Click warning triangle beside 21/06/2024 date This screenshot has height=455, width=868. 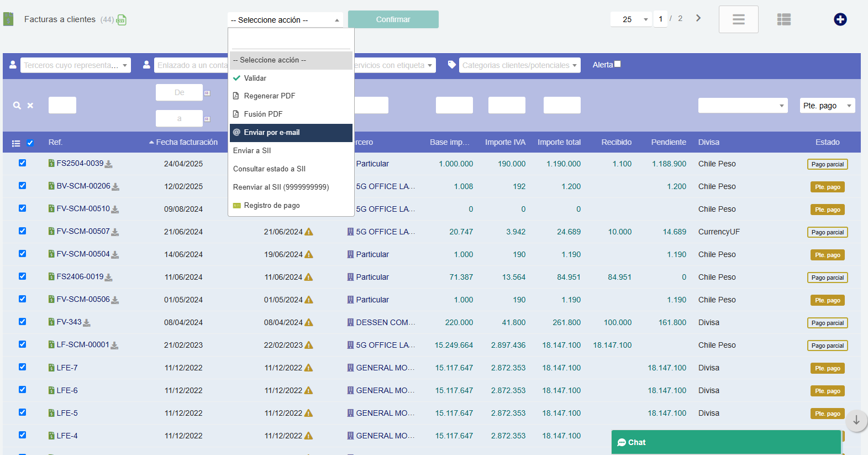(309, 232)
